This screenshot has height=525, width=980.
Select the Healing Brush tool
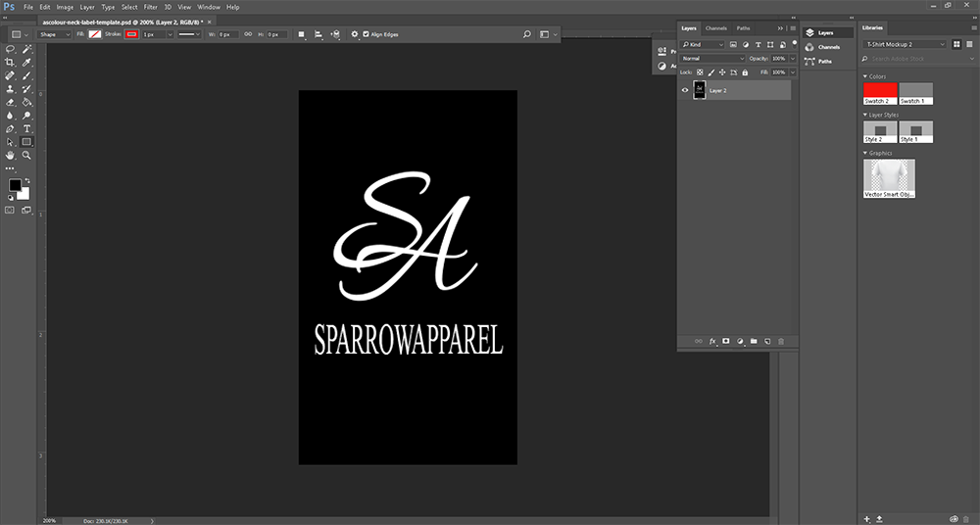(x=10, y=75)
